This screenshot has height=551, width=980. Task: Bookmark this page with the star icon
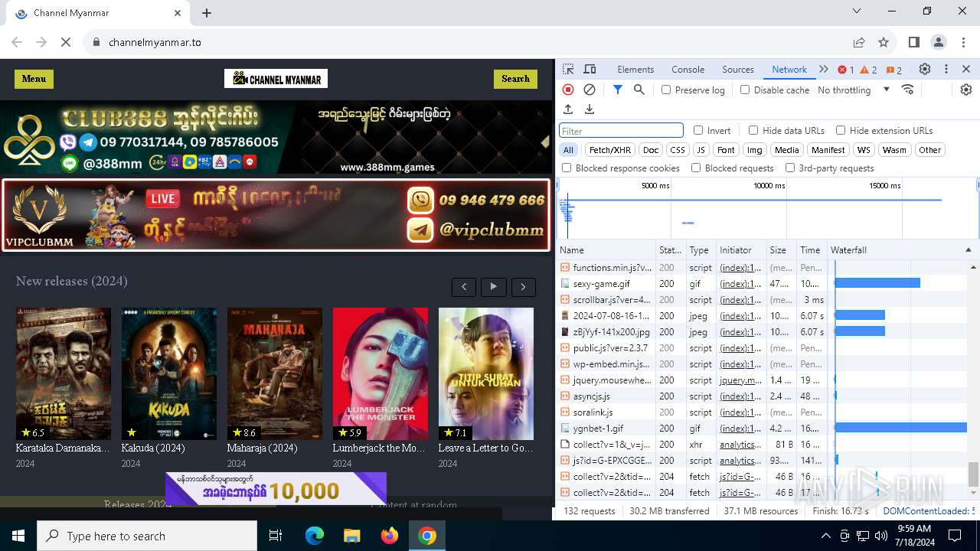pos(884,42)
